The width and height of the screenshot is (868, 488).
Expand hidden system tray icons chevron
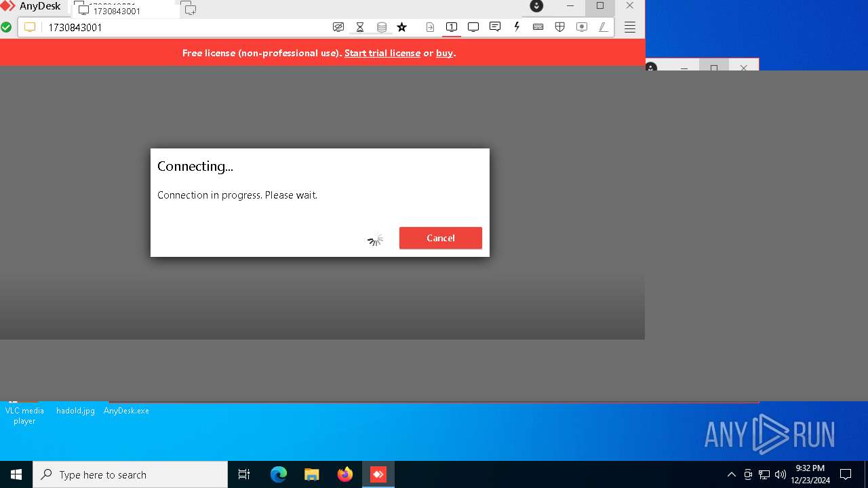tap(731, 474)
